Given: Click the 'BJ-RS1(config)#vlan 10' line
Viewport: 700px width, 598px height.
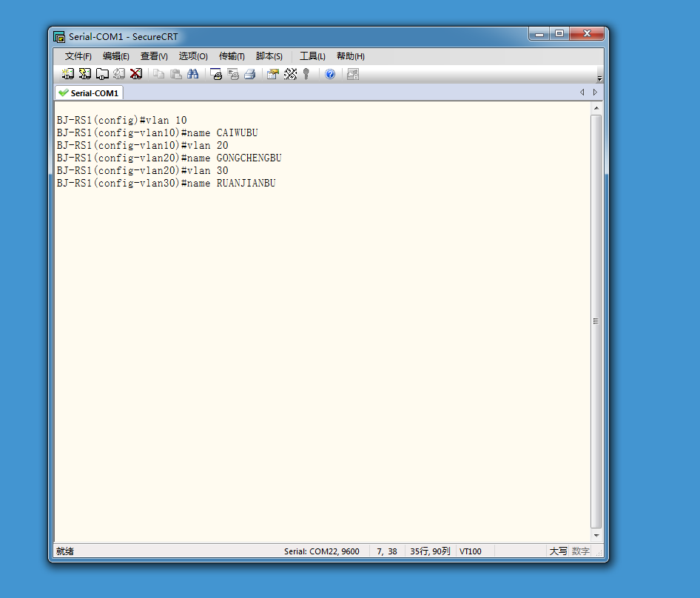Looking at the screenshot, I should [122, 121].
